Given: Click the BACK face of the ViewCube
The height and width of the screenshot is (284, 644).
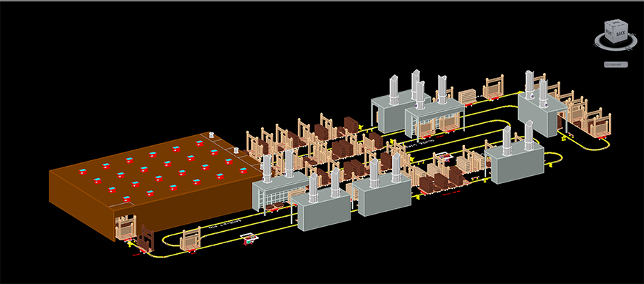Looking at the screenshot, I should click(x=620, y=34).
